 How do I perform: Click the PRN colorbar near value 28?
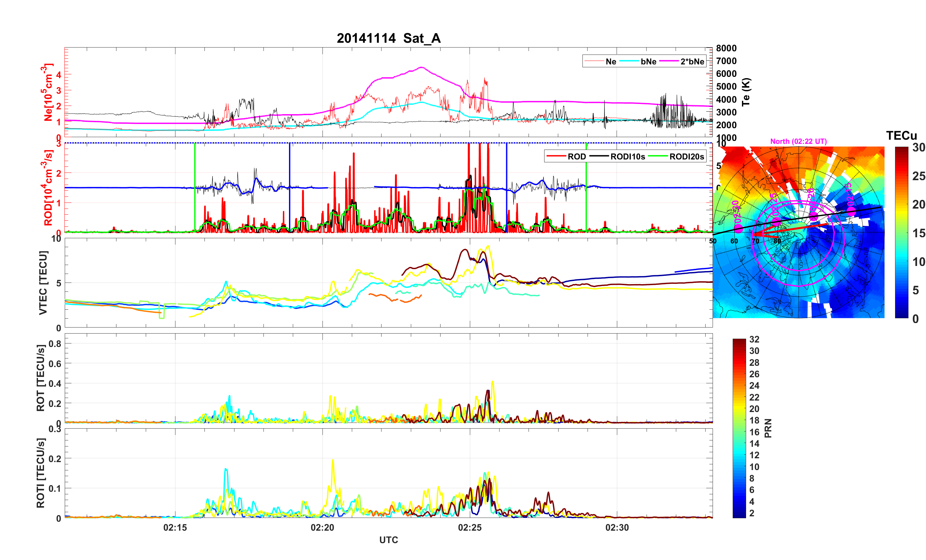tap(739, 363)
